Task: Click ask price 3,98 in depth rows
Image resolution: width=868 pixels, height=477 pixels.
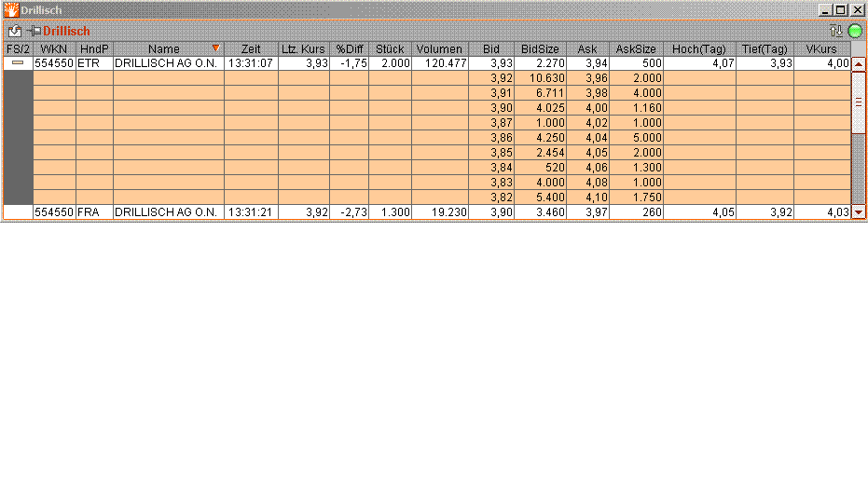Action: pos(588,93)
